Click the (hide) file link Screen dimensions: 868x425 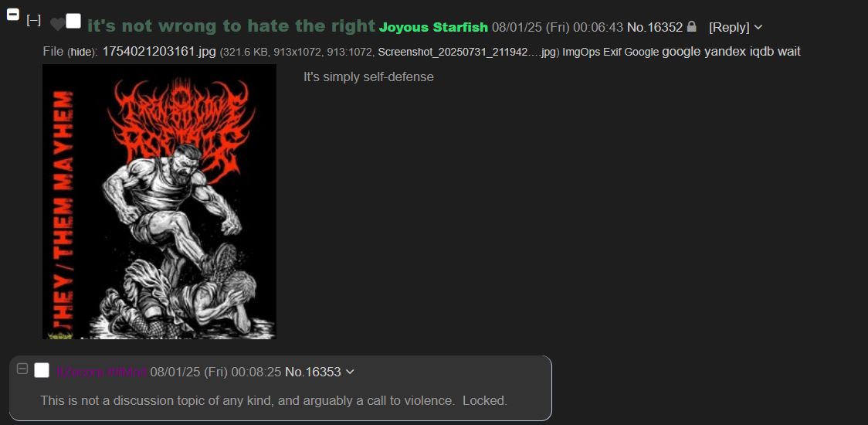click(83, 52)
